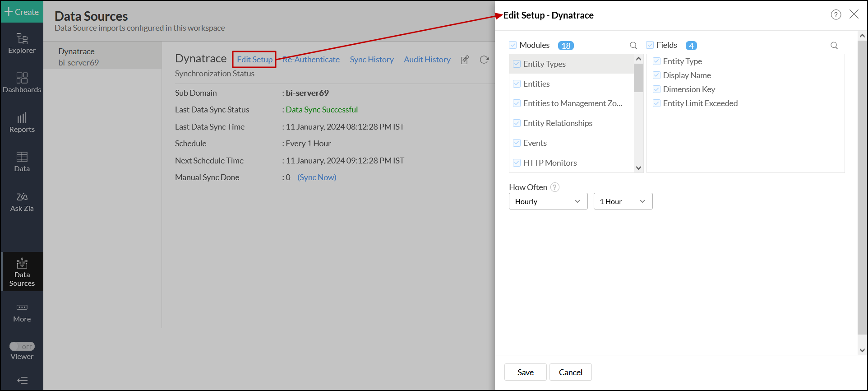Viewport: 868px width, 391px height.
Task: Open help icon in Edit Setup header
Action: 836,15
